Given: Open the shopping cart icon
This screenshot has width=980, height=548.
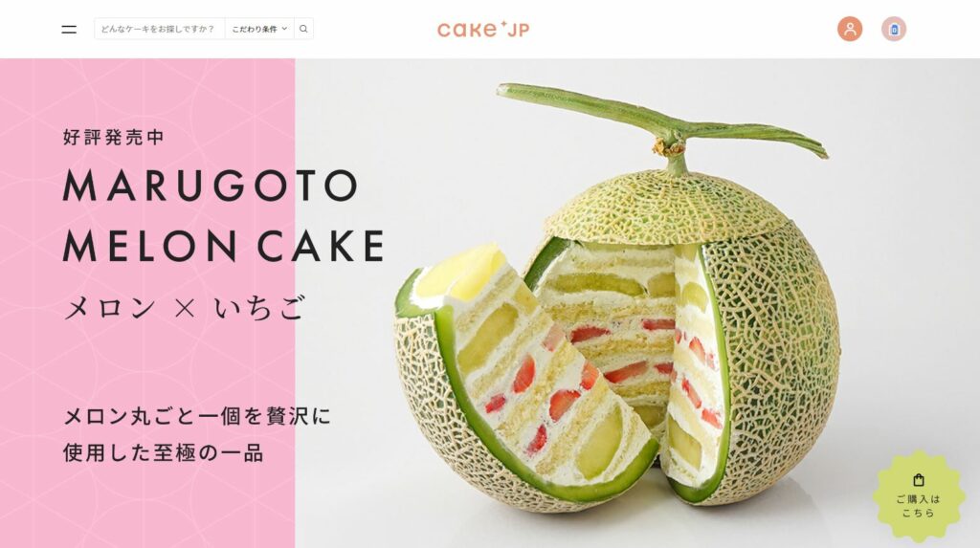Looking at the screenshot, I should tap(894, 29).
